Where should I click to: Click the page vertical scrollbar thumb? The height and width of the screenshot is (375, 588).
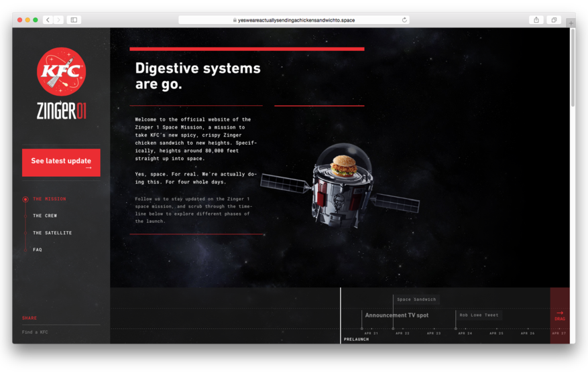(x=573, y=68)
